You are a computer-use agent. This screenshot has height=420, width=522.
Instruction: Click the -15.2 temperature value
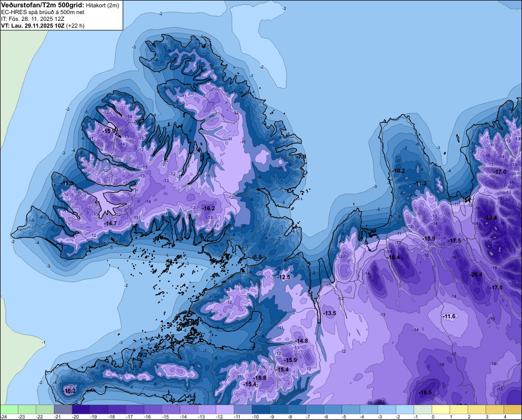[69, 391]
